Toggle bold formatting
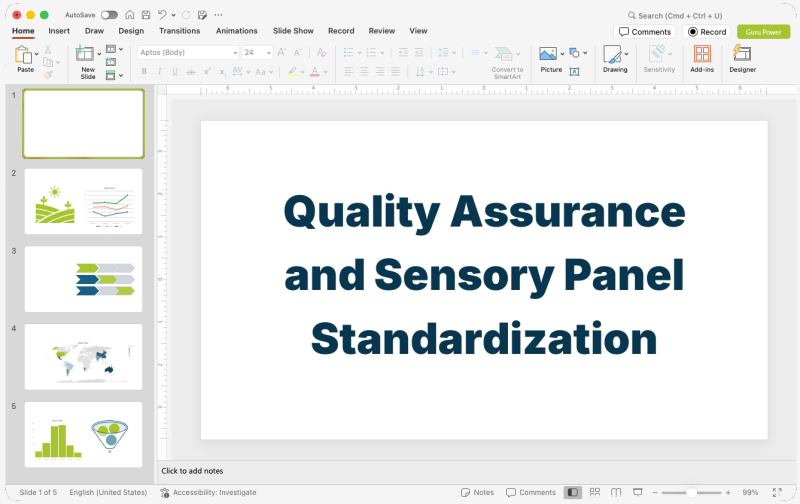The height and width of the screenshot is (504, 800). [x=144, y=72]
